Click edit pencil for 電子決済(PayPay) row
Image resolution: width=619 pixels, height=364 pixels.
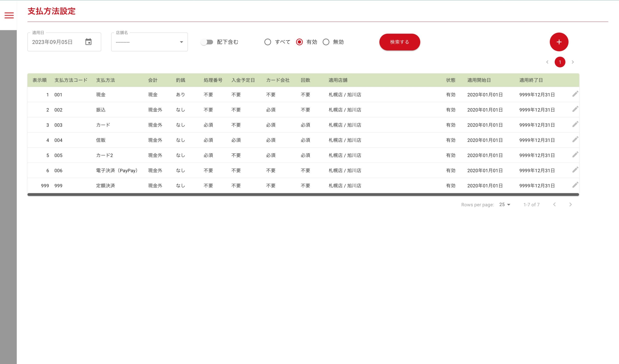click(x=575, y=170)
